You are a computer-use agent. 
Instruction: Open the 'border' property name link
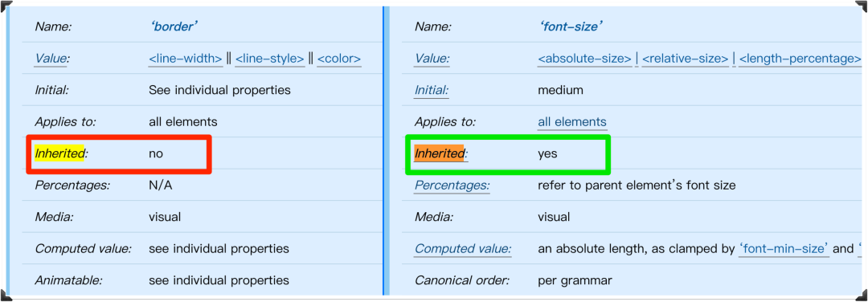coord(174,27)
